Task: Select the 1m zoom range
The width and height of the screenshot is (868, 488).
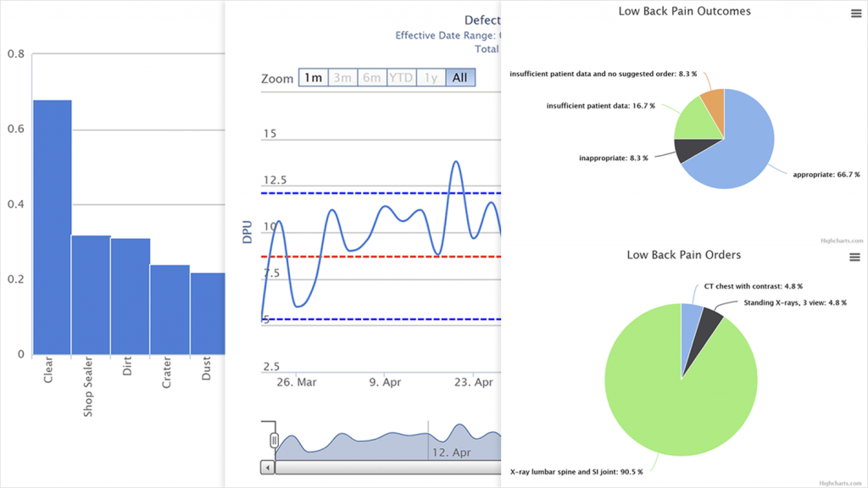Action: (314, 78)
